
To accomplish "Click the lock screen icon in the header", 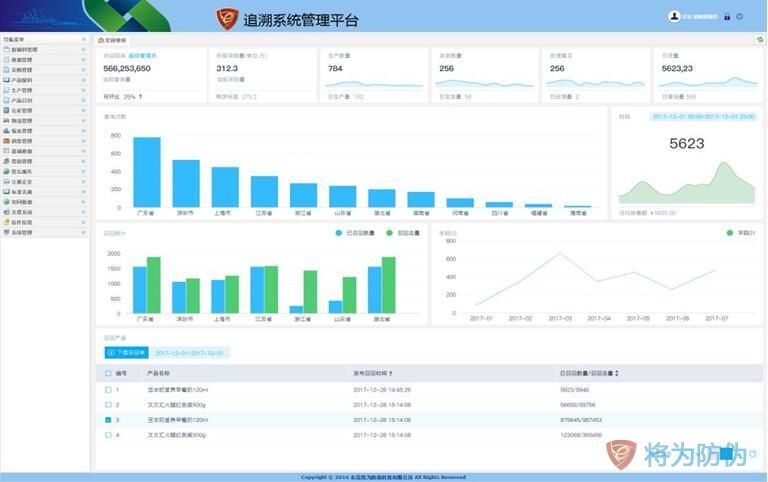I will [x=727, y=16].
